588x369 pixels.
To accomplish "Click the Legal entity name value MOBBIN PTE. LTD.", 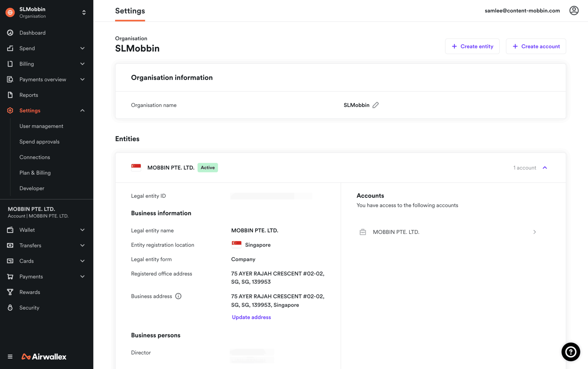I will [x=254, y=231].
